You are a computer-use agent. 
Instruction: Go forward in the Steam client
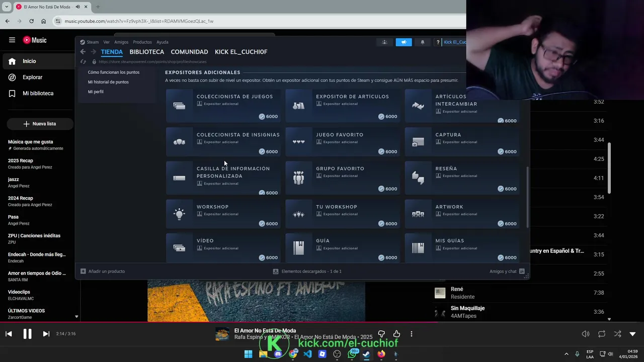coord(93,52)
